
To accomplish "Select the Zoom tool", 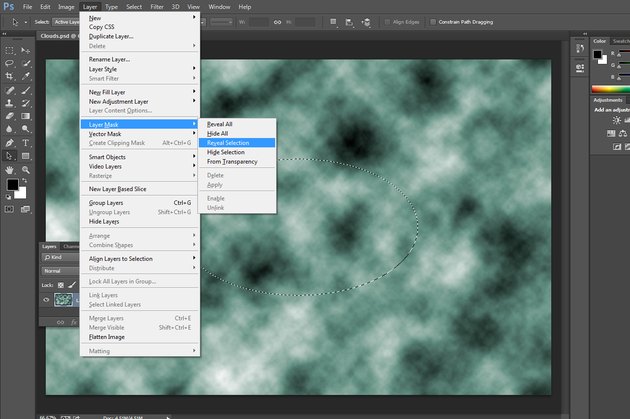I will coord(25,170).
